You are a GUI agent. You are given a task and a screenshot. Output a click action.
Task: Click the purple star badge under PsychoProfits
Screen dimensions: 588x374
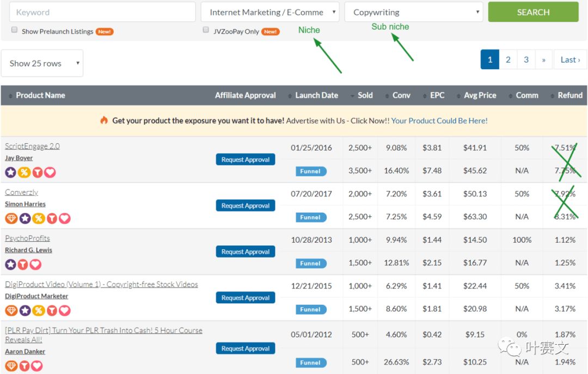10,265
